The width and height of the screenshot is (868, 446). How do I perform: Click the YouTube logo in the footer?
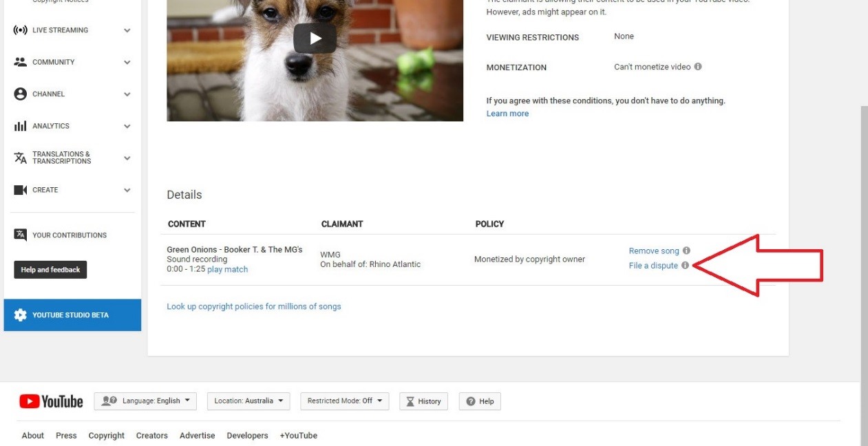tap(51, 401)
